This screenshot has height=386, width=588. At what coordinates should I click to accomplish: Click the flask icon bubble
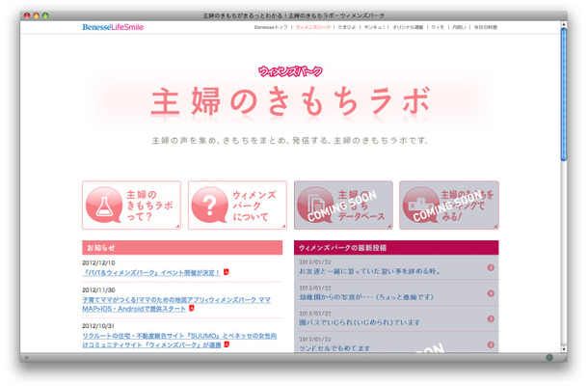[x=104, y=205]
